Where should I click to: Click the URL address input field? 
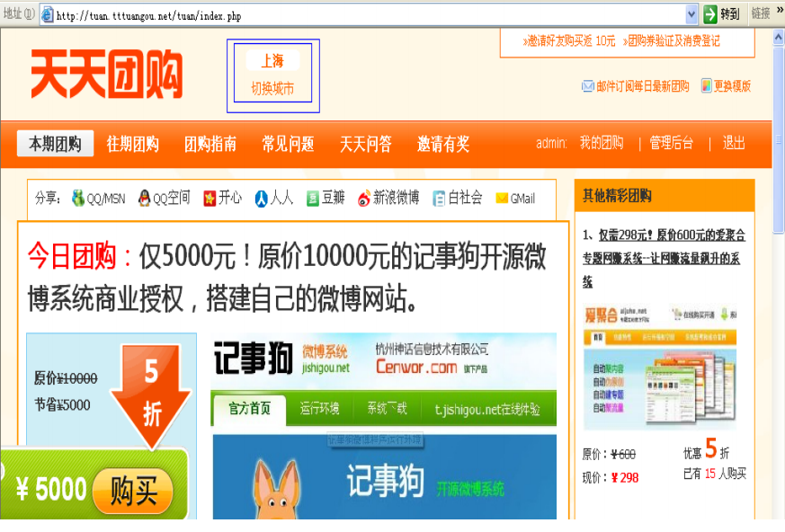[370, 15]
